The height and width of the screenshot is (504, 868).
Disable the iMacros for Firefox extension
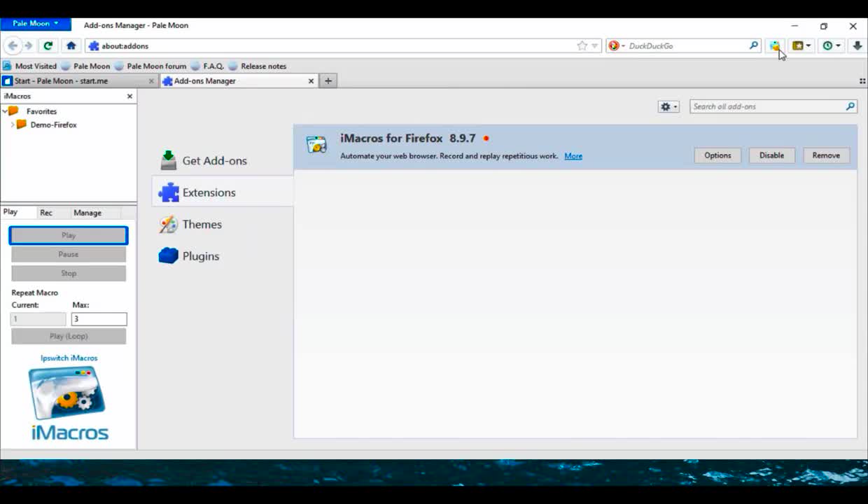[771, 155]
